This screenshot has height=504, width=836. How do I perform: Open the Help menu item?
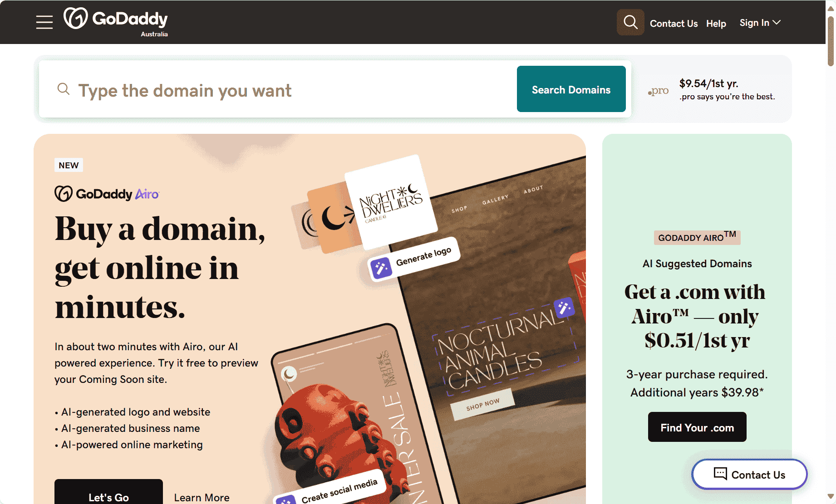tap(716, 24)
